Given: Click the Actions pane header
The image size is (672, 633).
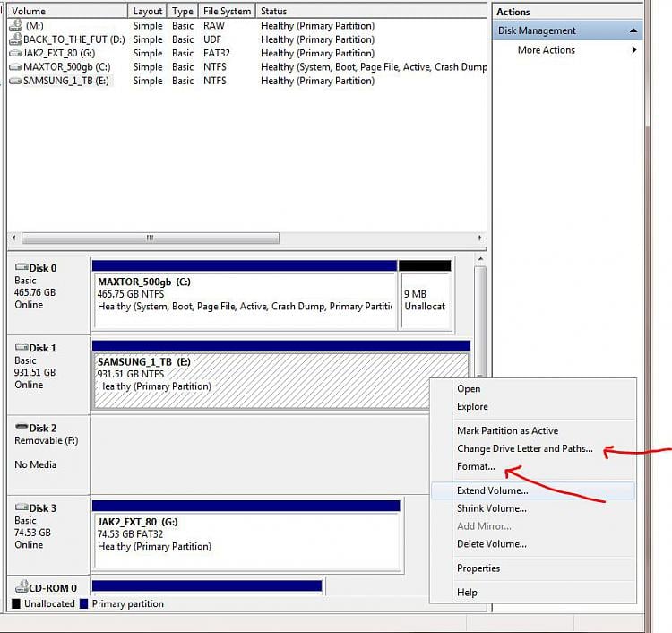Looking at the screenshot, I should 567,12.
